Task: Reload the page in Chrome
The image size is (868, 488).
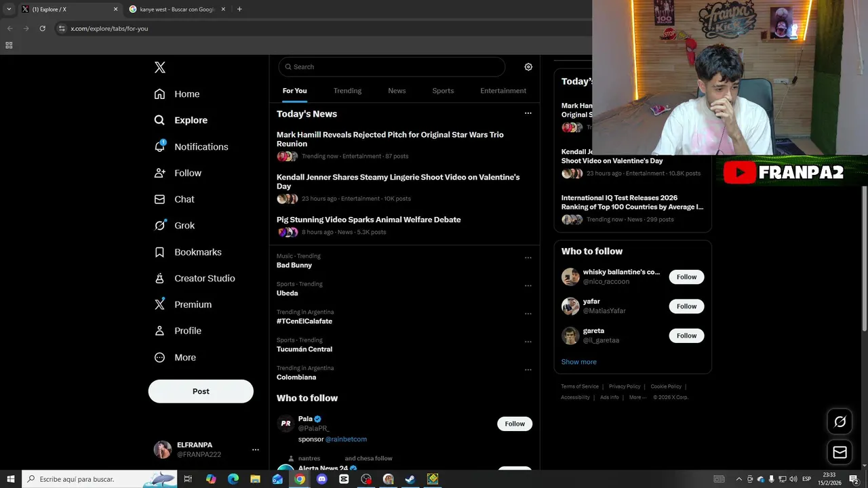Action: pyautogui.click(x=42, y=28)
